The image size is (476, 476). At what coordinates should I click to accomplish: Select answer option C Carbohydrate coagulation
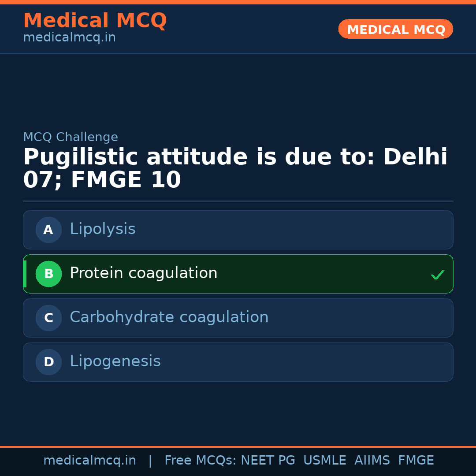pos(238,318)
